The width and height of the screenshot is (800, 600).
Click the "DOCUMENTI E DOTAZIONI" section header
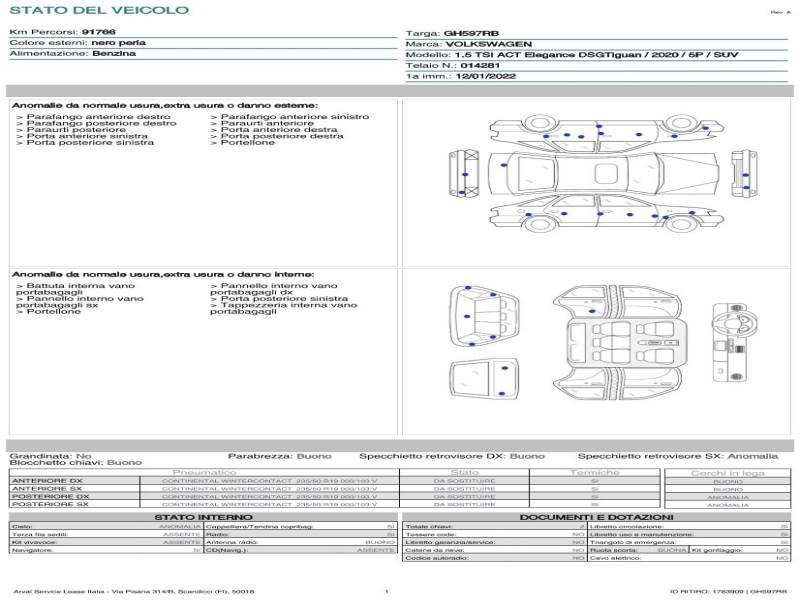596,517
